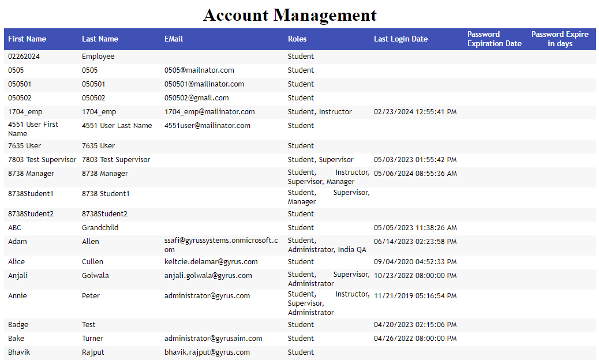This screenshot has width=599, height=364.
Task: Click the 050502@gmail.com email cell
Action: (x=196, y=98)
